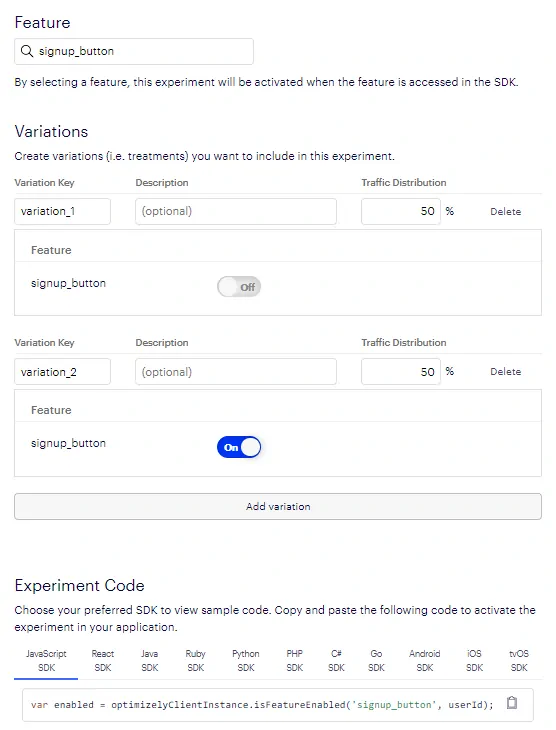Toggle signup_button off switch for variation_1

click(239, 287)
